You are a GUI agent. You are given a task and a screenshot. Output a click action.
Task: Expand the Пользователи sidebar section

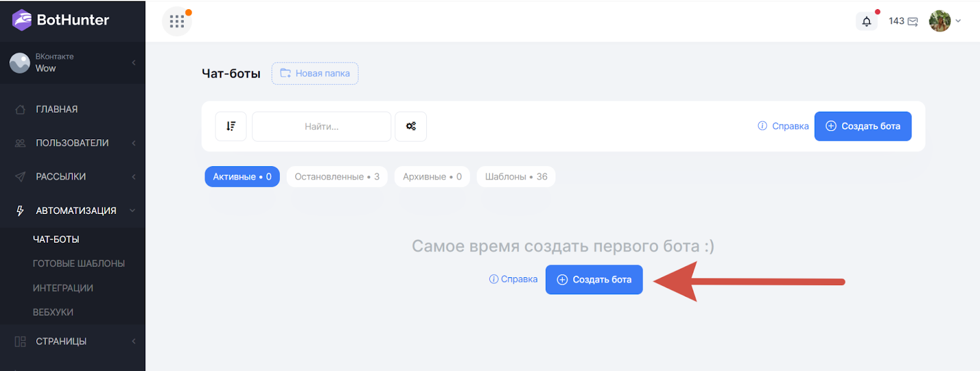click(72, 143)
